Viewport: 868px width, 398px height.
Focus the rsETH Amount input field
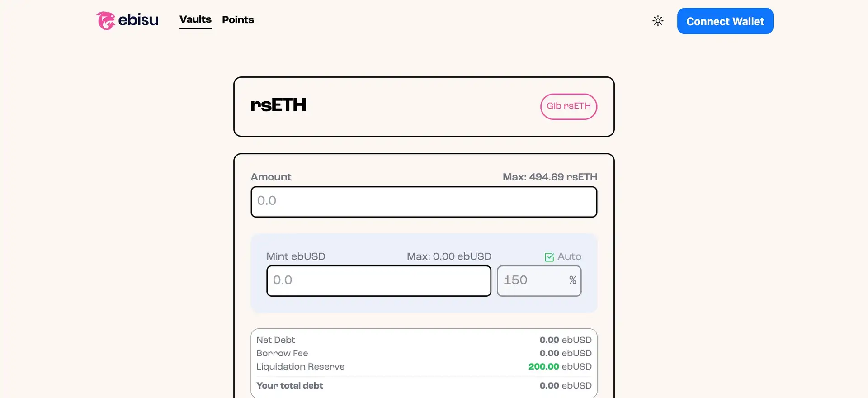(424, 202)
